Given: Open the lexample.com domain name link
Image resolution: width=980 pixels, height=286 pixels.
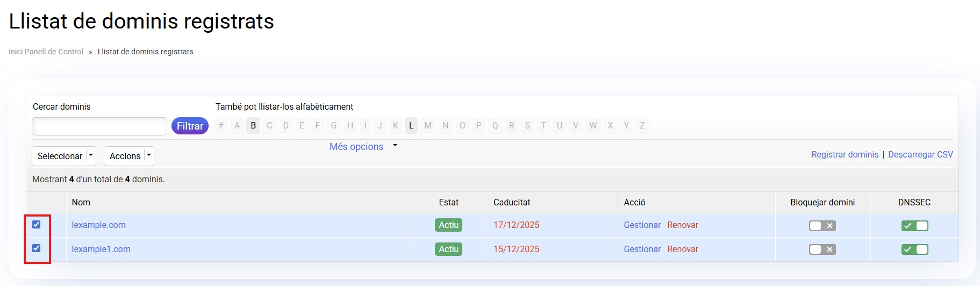Looking at the screenshot, I should click(x=99, y=225).
